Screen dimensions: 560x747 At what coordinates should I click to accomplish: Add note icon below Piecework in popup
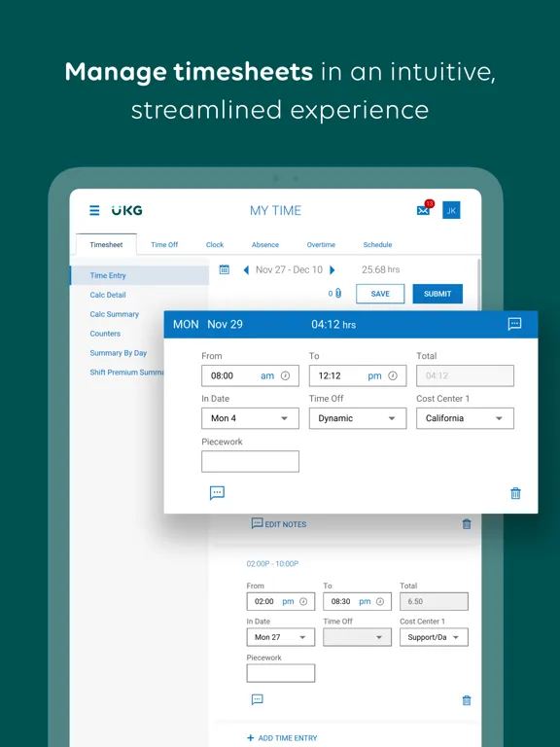click(x=217, y=492)
